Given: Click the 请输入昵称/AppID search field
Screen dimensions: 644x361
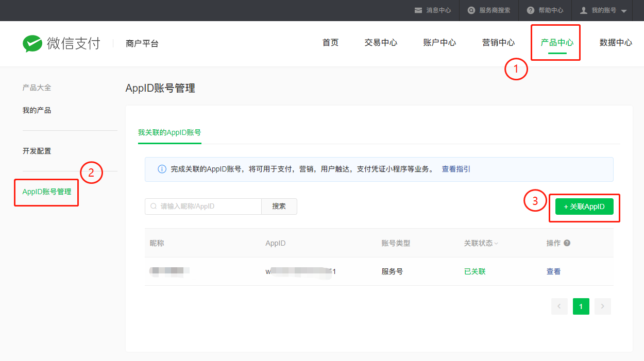Looking at the screenshot, I should (x=203, y=206).
